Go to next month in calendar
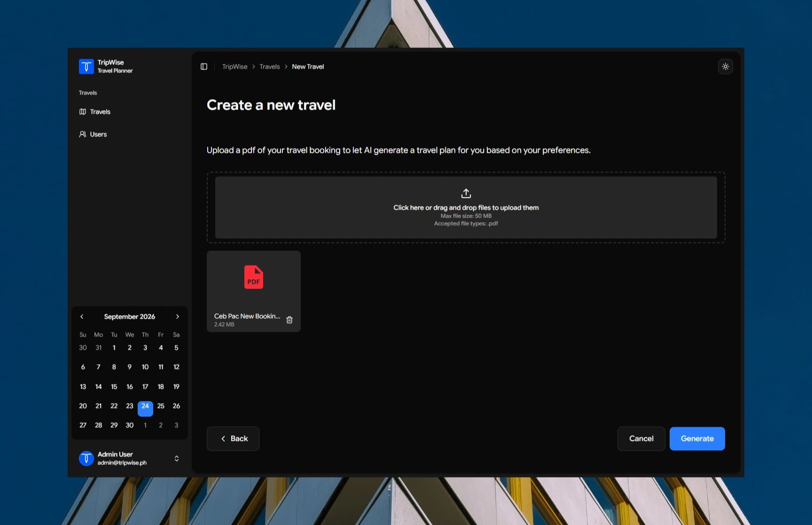Viewport: 812px width, 525px height. (x=177, y=317)
